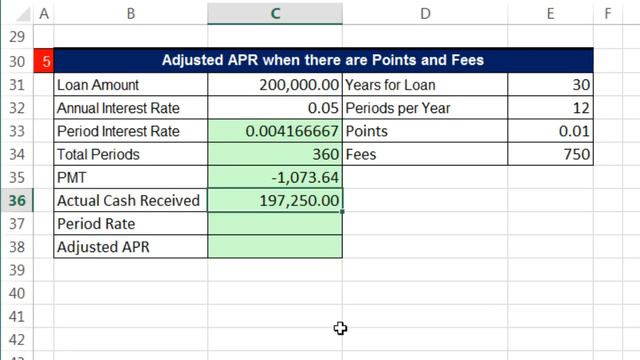The image size is (640, 360).
Task: Select row 30 header
Action: 17,61
